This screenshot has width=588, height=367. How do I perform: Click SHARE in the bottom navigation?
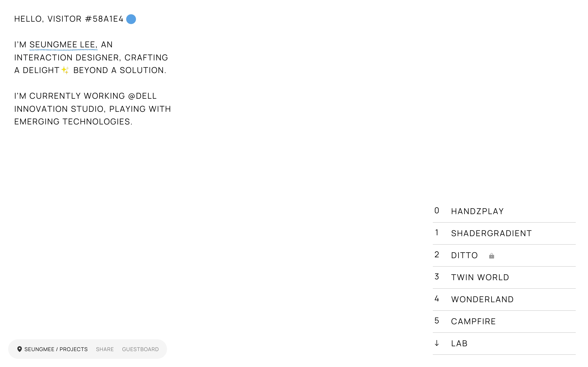coord(105,349)
